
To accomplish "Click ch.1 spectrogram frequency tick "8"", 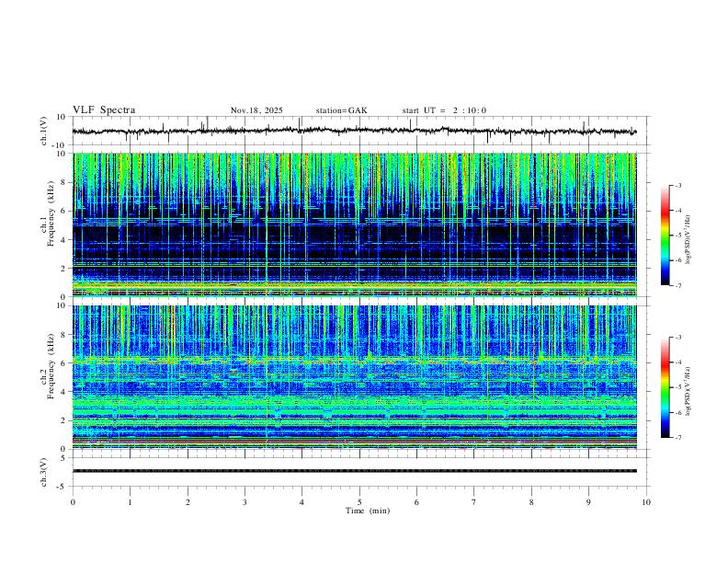I will coord(63,182).
